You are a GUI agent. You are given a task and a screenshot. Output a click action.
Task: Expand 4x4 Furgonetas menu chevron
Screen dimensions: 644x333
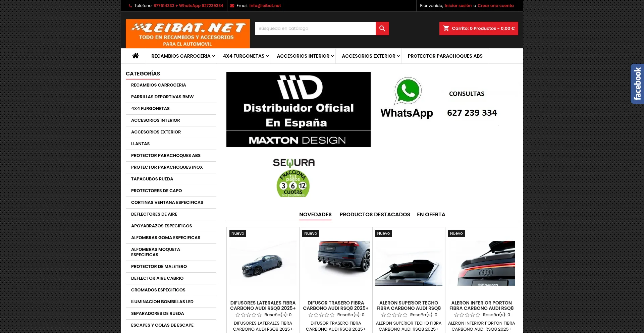pos(267,56)
